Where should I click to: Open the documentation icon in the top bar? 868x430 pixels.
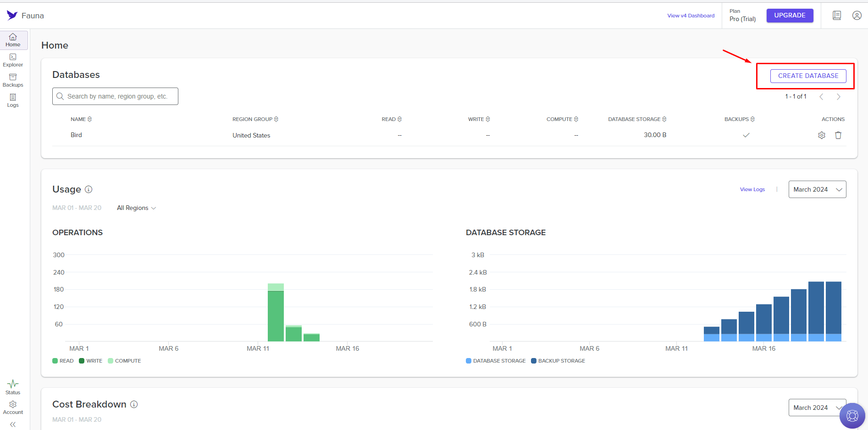[837, 15]
